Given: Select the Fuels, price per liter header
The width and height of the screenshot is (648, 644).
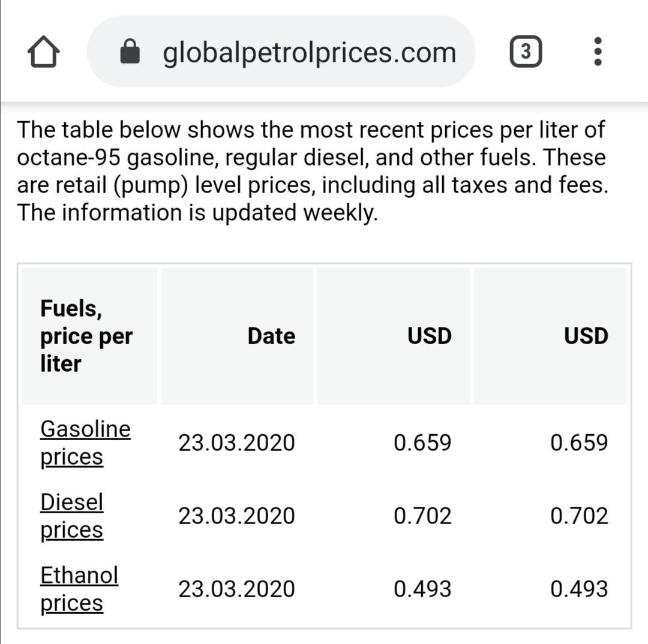Looking at the screenshot, I should (x=86, y=336).
